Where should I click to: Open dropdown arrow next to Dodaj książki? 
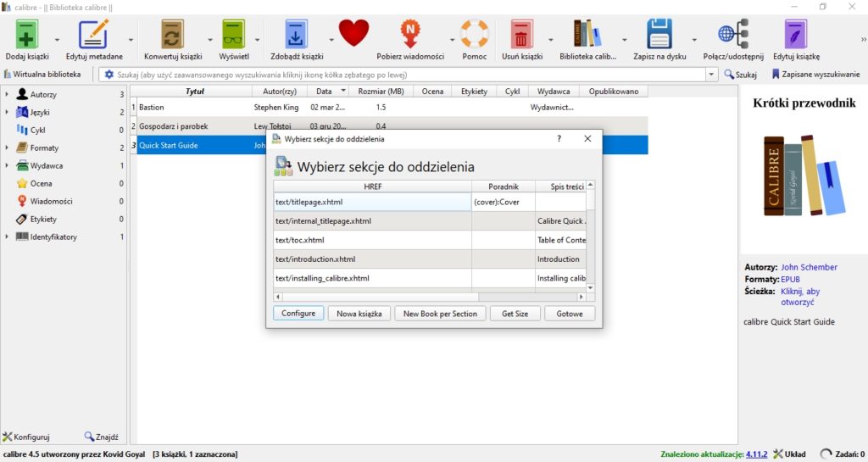click(x=57, y=40)
